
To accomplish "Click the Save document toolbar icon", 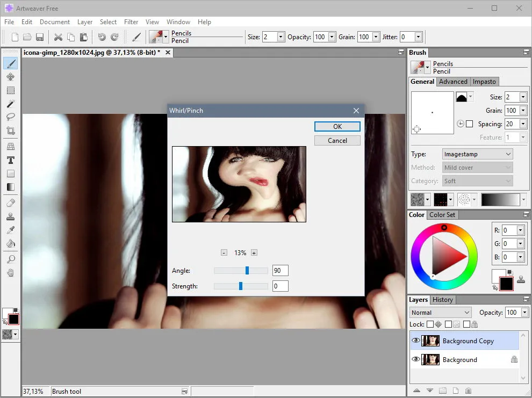I will pyautogui.click(x=40, y=37).
